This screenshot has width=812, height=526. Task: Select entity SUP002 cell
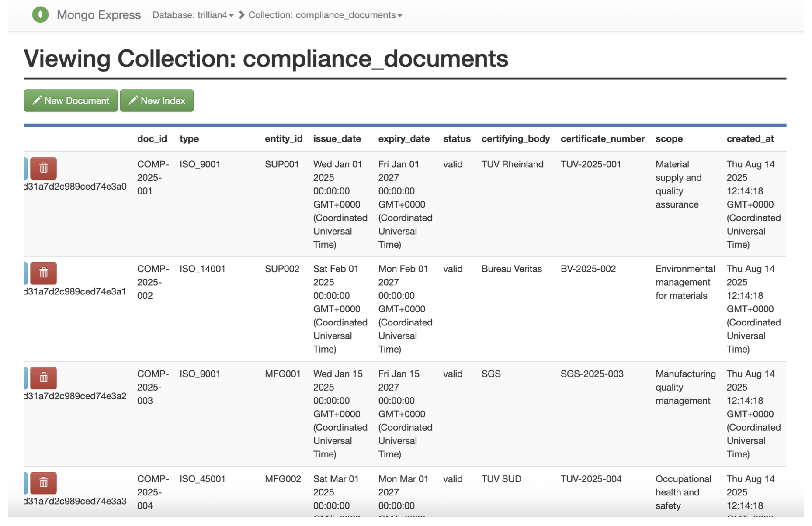tap(282, 269)
